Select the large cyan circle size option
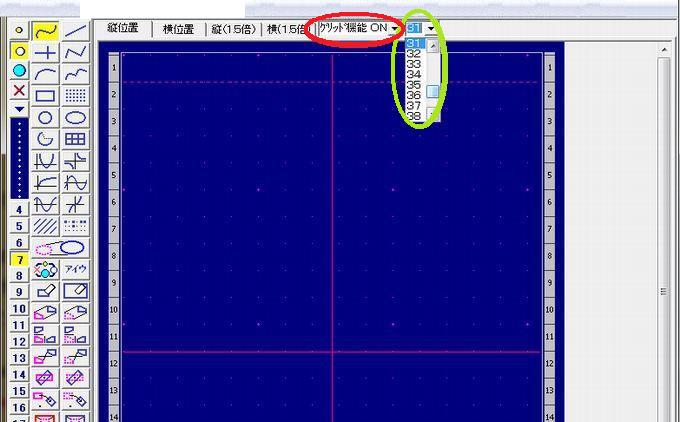This screenshot has width=680, height=422. 18,70
